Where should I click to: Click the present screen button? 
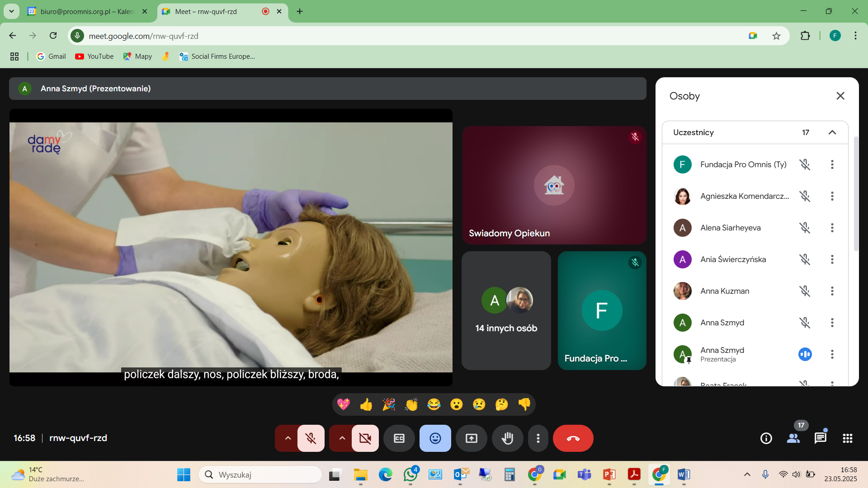click(471, 438)
